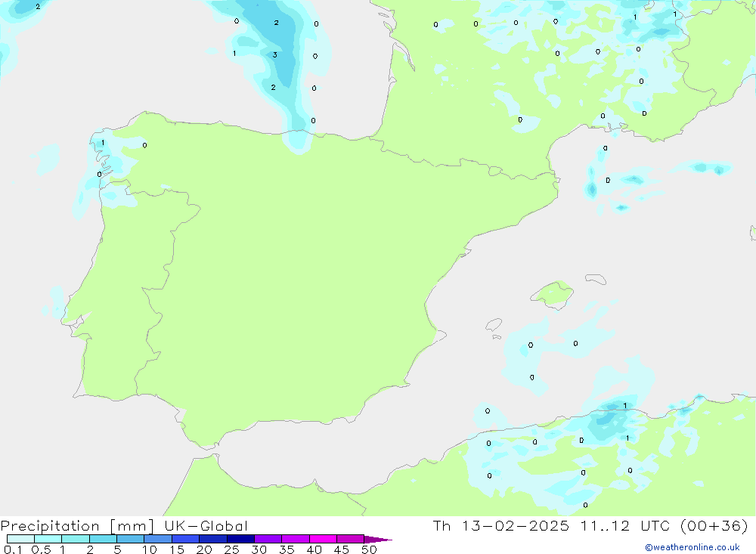Click the '30' legend scale label
Image resolution: width=756 pixels, height=554 pixels.
(x=259, y=549)
